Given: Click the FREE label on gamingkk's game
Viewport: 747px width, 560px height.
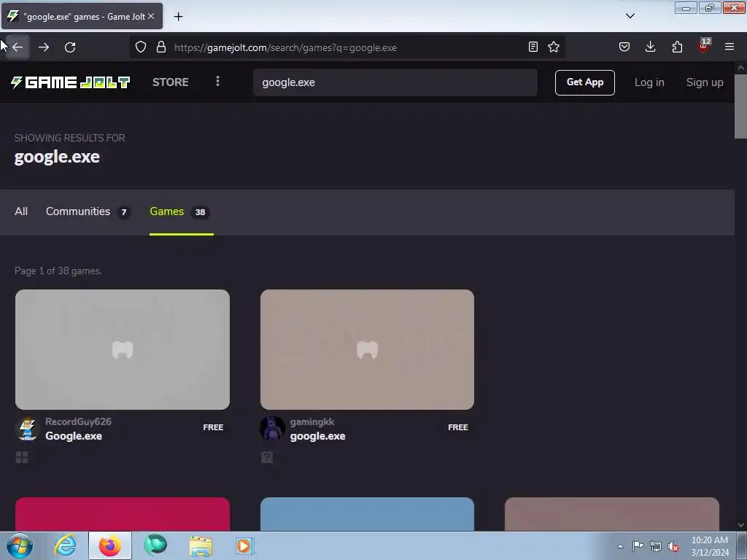Looking at the screenshot, I should [x=458, y=427].
